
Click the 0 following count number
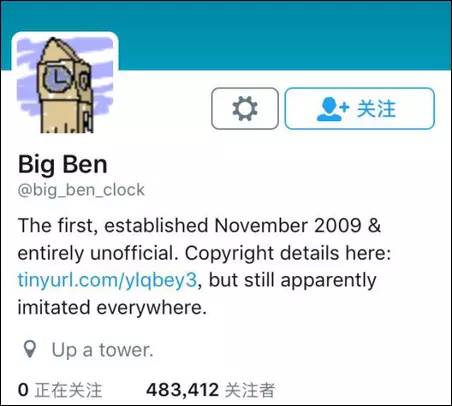(x=23, y=390)
